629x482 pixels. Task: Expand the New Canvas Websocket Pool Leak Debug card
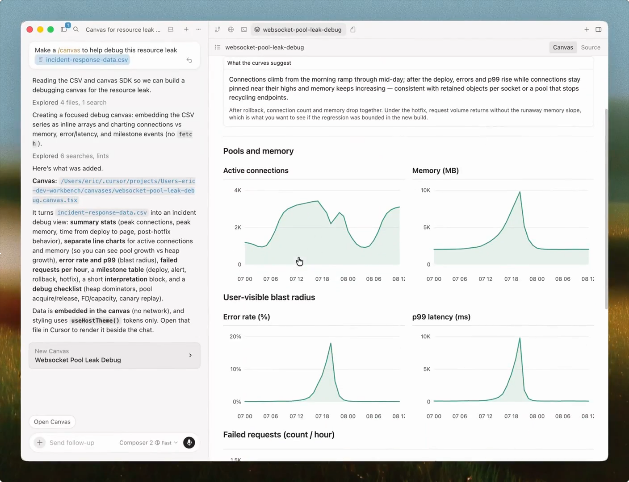[x=115, y=355]
